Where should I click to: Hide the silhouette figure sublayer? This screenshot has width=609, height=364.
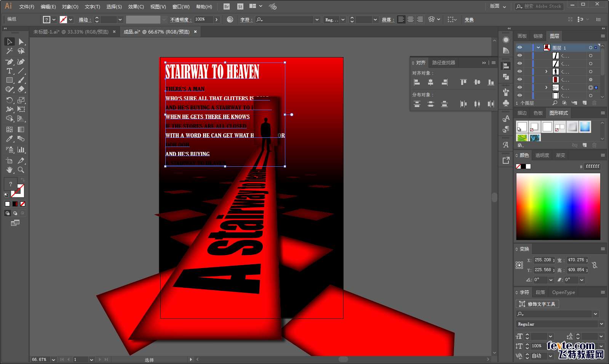coord(519,72)
